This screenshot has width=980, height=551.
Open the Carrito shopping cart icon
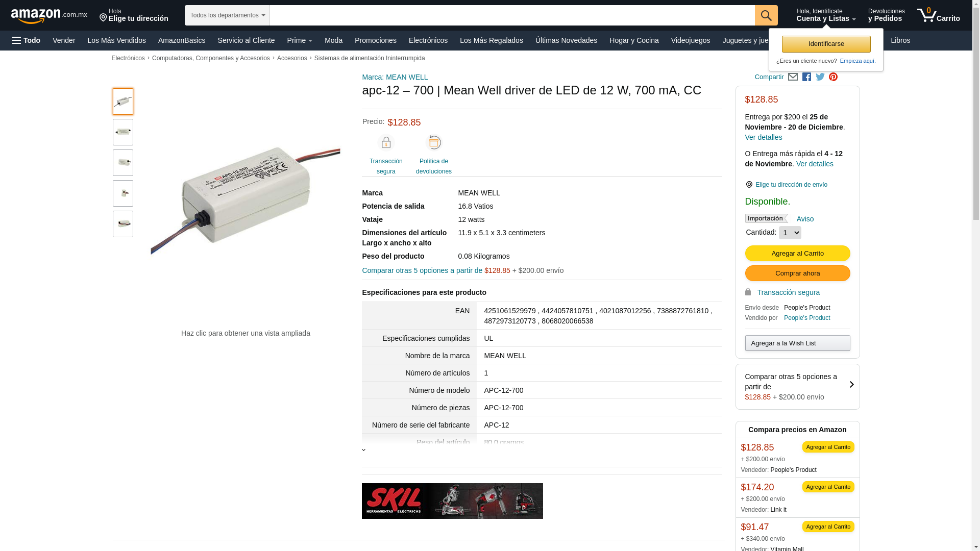point(938,15)
